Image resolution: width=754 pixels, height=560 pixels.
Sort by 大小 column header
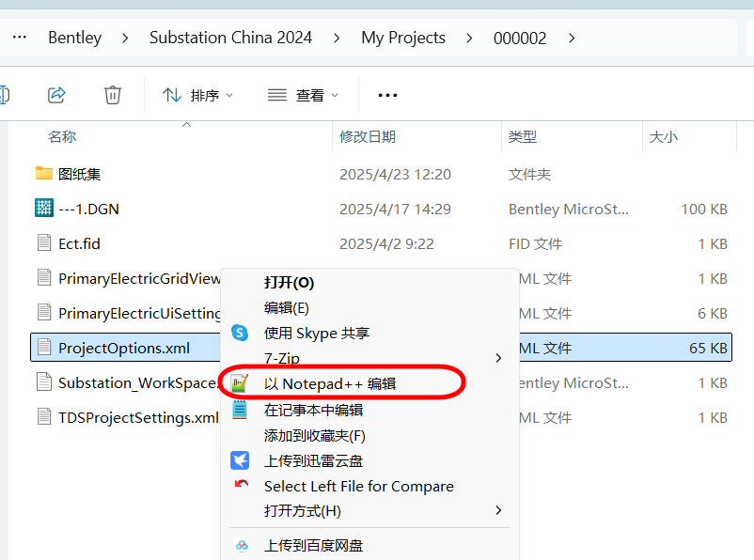tap(664, 136)
